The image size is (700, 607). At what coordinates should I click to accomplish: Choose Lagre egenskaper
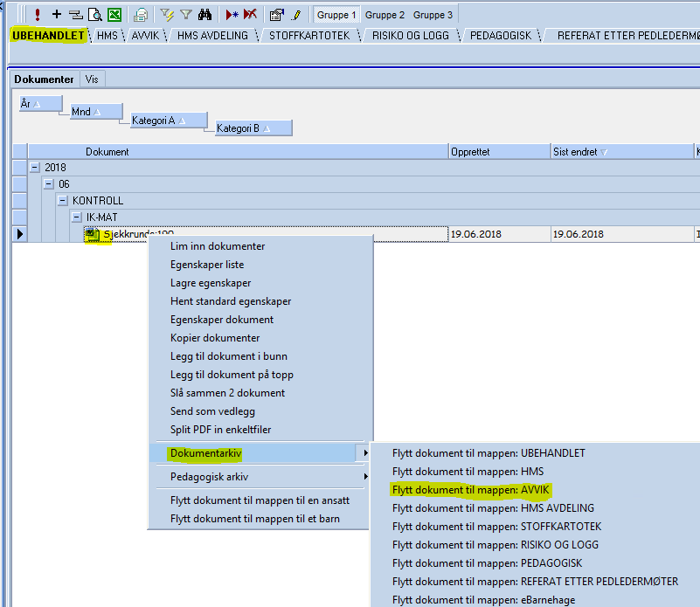pyautogui.click(x=260, y=283)
